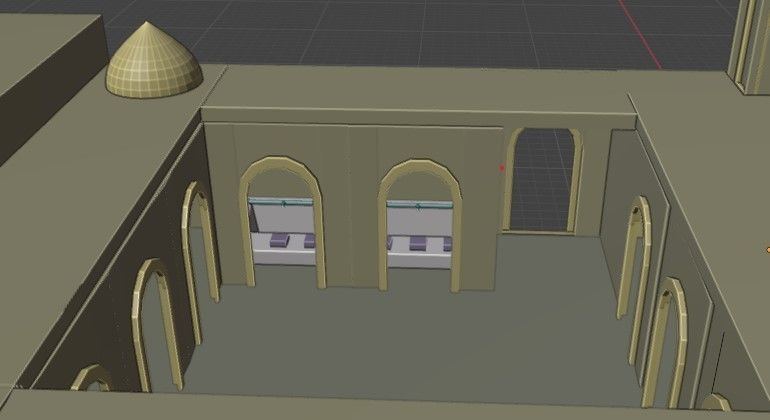The width and height of the screenshot is (770, 420).
Task: Select the purple block inside the middle back-wall arch
Action: click(x=418, y=243)
